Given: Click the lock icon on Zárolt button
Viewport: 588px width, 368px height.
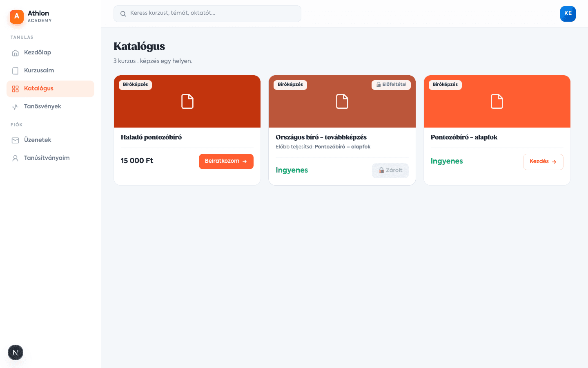Looking at the screenshot, I should click(381, 171).
